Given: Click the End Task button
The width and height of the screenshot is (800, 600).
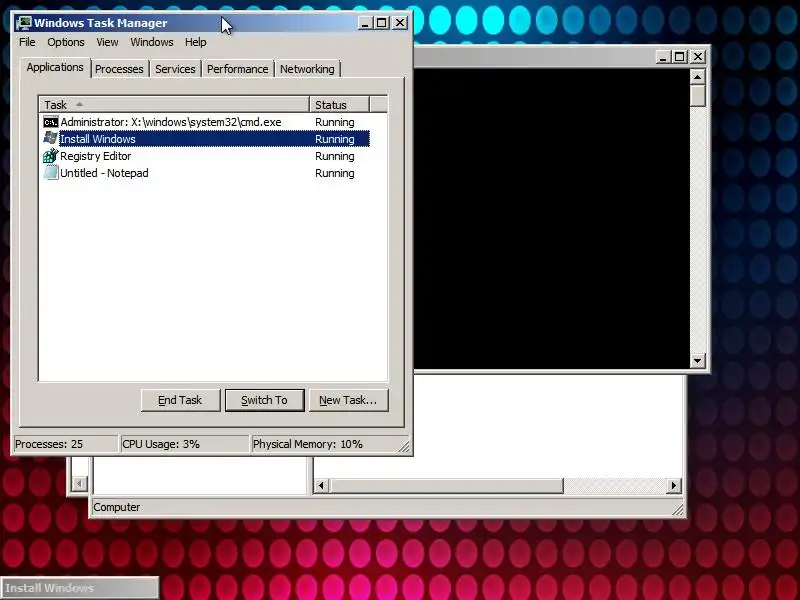Looking at the screenshot, I should click(x=180, y=400).
